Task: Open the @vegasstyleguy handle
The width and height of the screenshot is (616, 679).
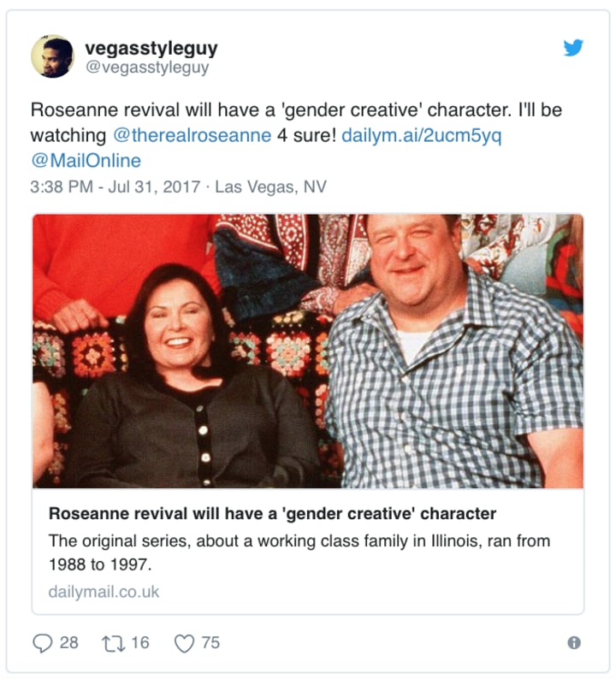Action: coord(147,68)
